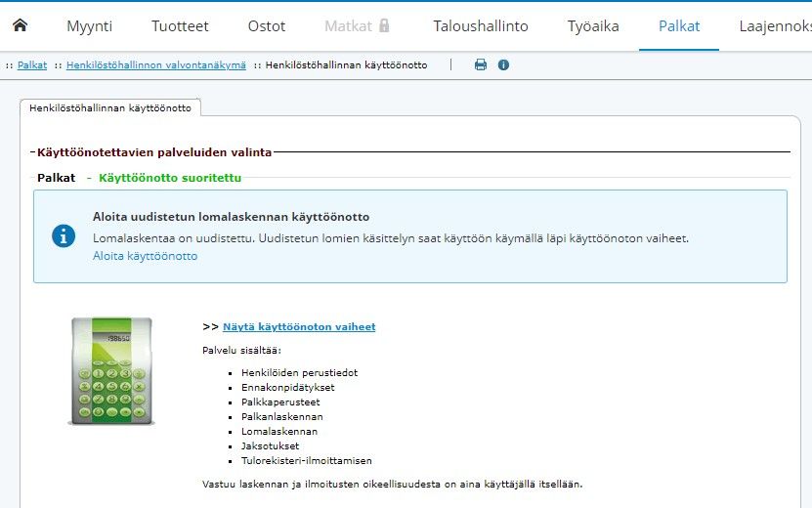Open Näytä käyttöönoton vaiheet link
This screenshot has width=812, height=508.
pyautogui.click(x=299, y=326)
